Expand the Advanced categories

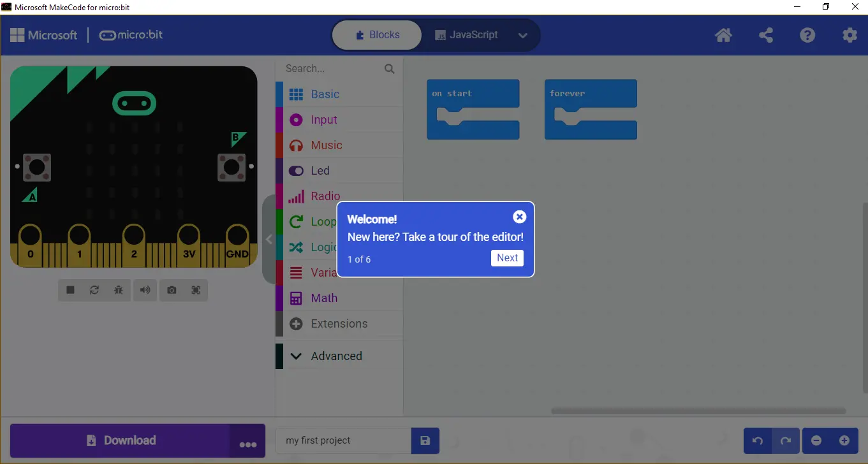(339, 356)
